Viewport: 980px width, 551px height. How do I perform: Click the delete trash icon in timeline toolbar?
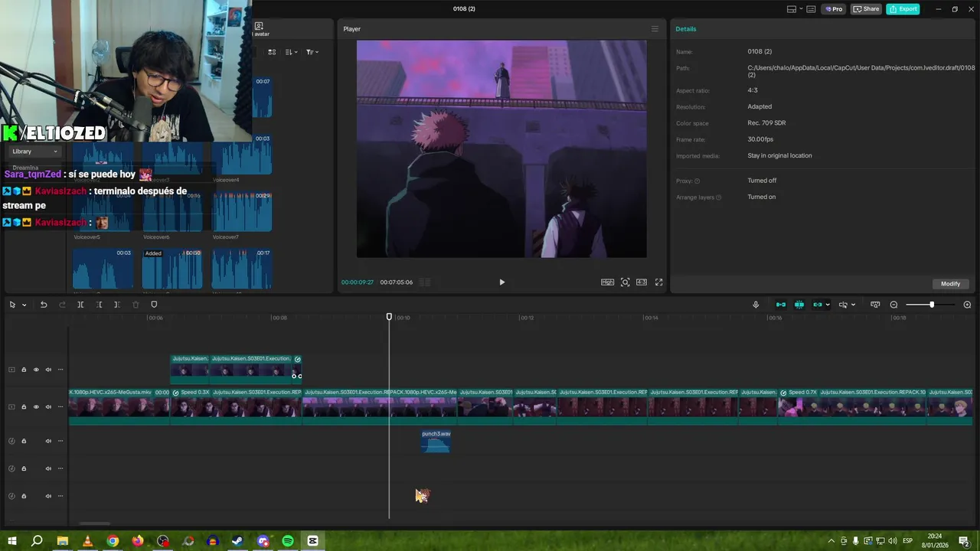(136, 305)
